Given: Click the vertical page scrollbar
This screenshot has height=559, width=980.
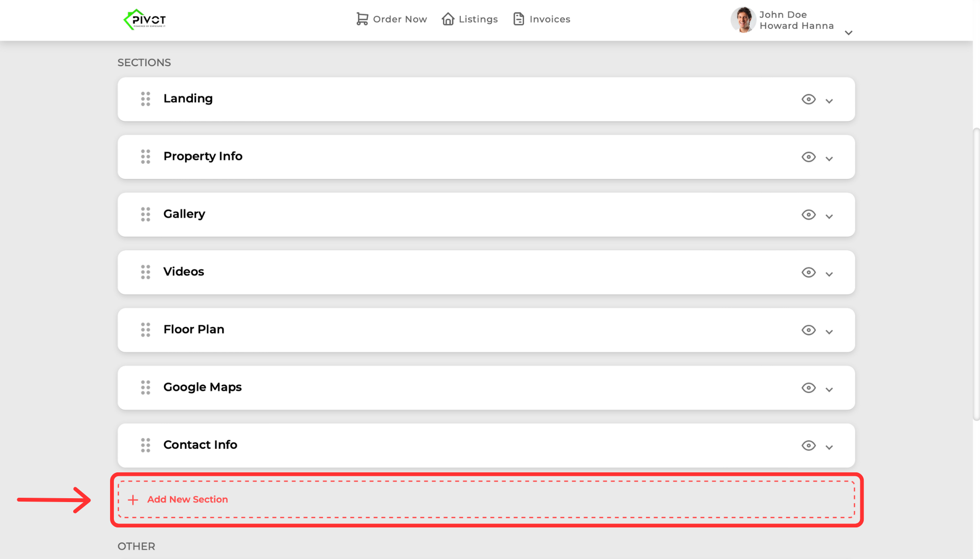Looking at the screenshot, I should pyautogui.click(x=976, y=274).
